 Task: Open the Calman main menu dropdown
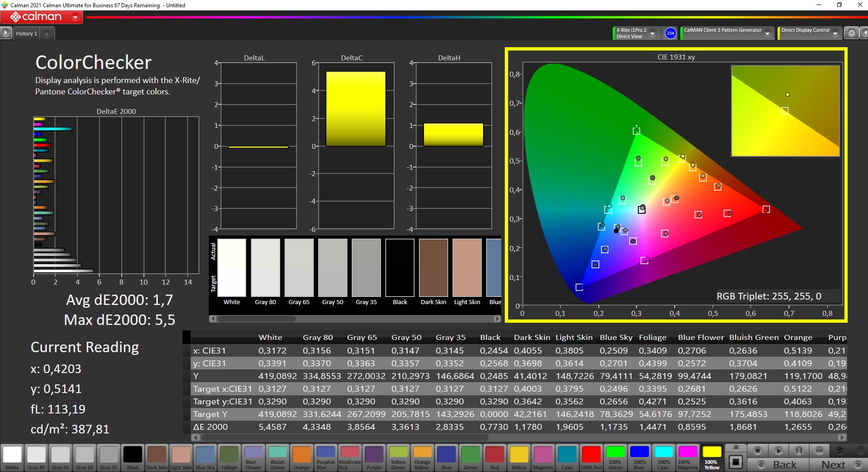75,18
